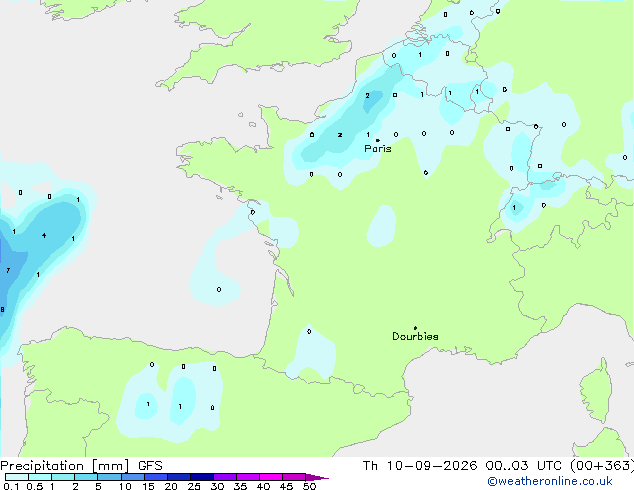
Task: Pick the 20 mm legend color swatch
Action: [179, 477]
